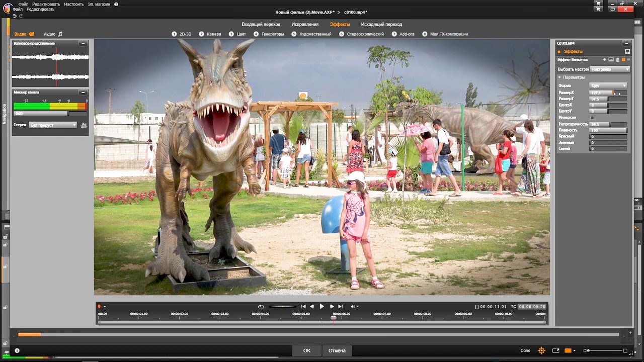644x362 pixels.
Task: Click the orange marker icon on the transport bar
Action: click(x=99, y=306)
